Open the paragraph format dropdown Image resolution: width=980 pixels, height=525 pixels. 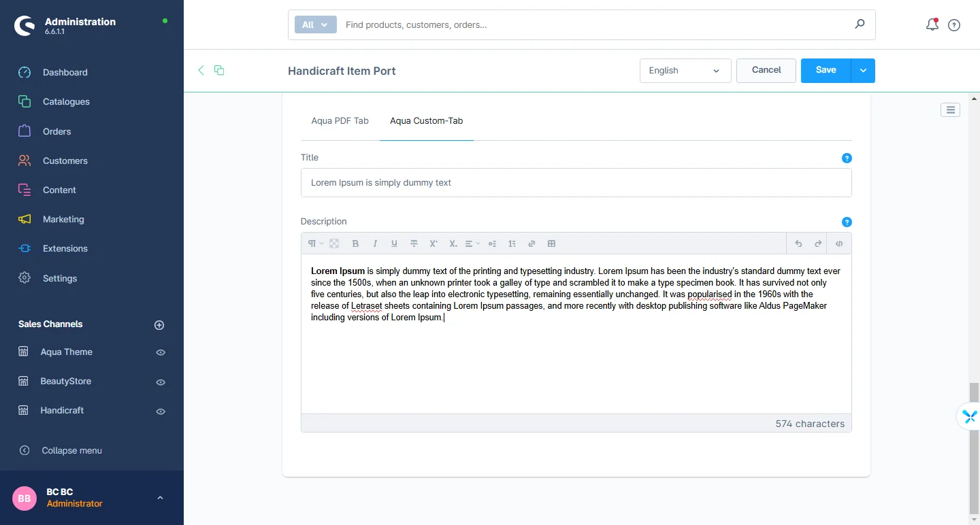(315, 243)
